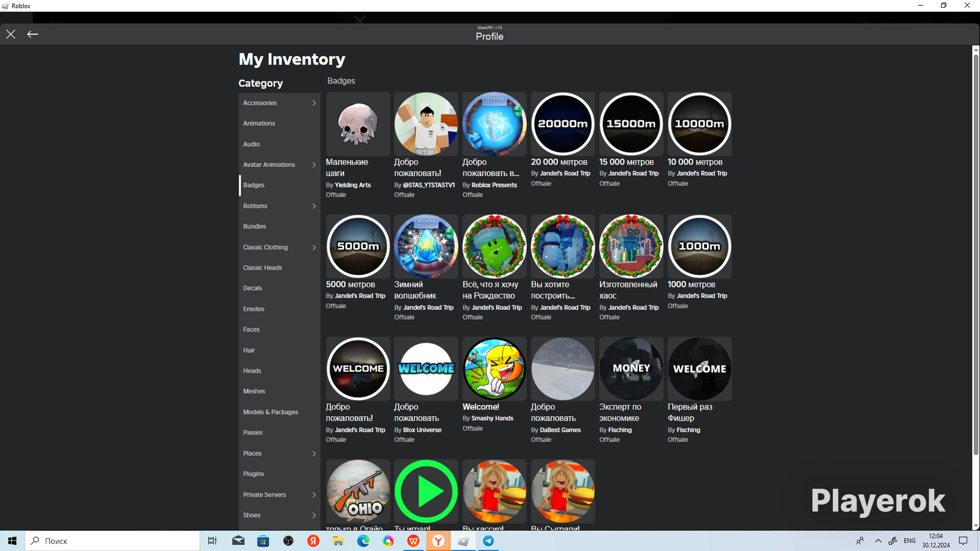
Task: Open the green play button badge
Action: (426, 491)
